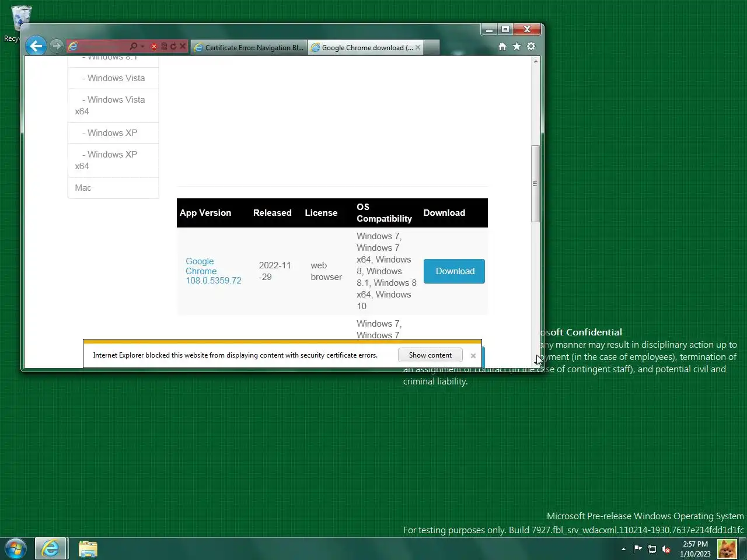Open the address bar autocomplete dropdown arrow
The image size is (747, 560).
point(142,47)
